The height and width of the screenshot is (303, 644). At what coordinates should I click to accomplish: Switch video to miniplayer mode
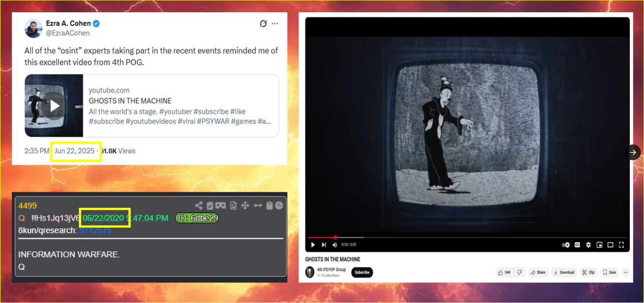(599, 245)
